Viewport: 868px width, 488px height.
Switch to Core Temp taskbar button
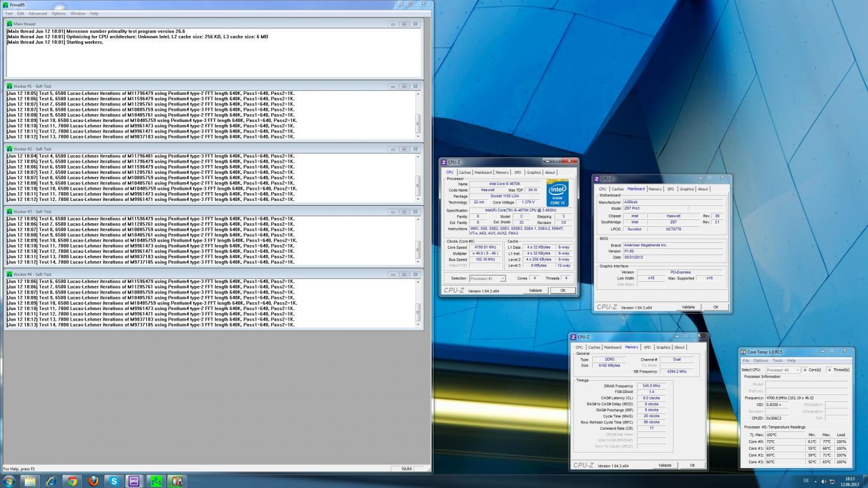point(177,481)
